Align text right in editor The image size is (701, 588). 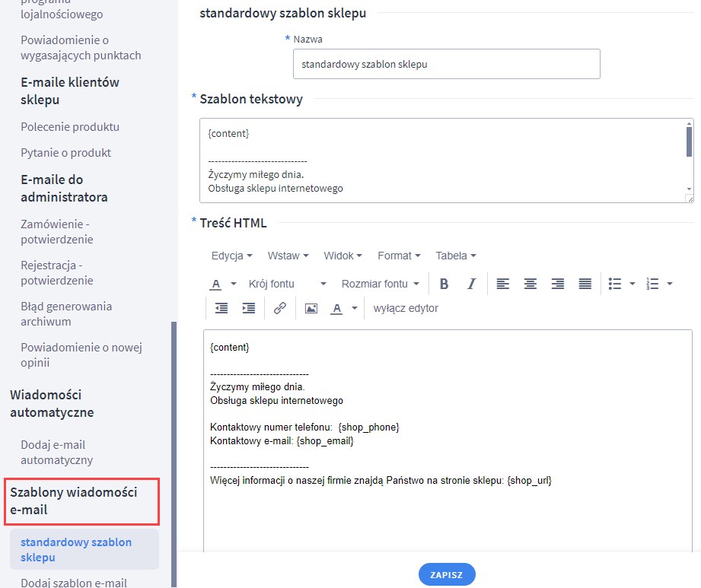[x=557, y=284]
